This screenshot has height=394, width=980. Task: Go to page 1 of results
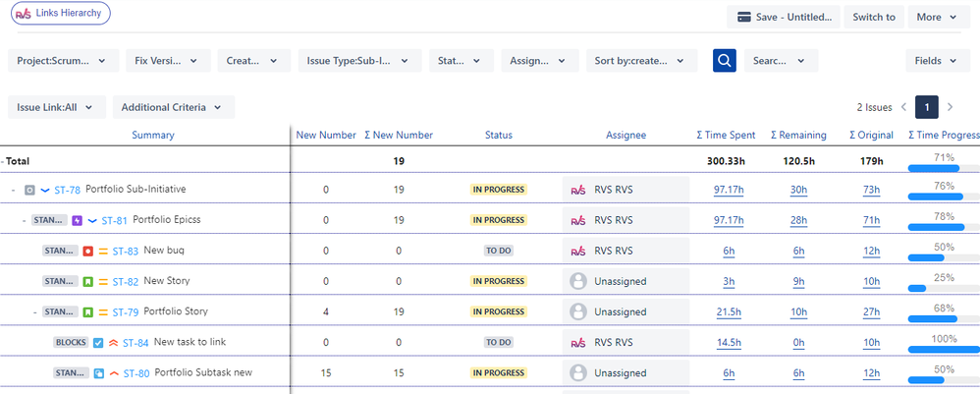[927, 107]
